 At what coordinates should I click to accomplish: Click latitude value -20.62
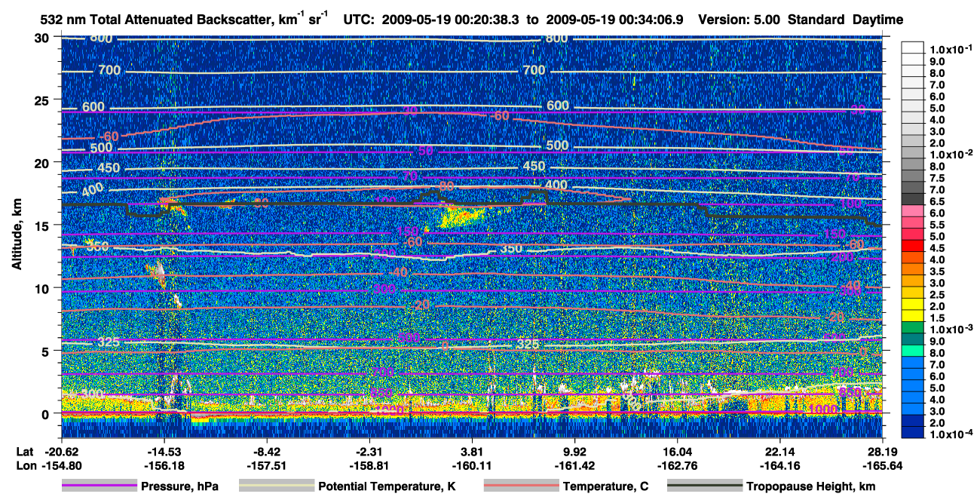tap(61, 451)
